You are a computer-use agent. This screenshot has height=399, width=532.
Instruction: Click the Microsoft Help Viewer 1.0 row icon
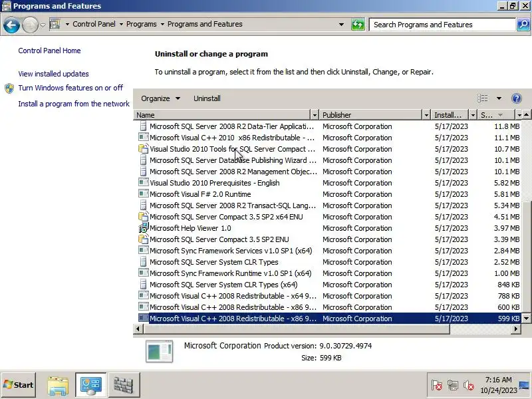(x=144, y=228)
